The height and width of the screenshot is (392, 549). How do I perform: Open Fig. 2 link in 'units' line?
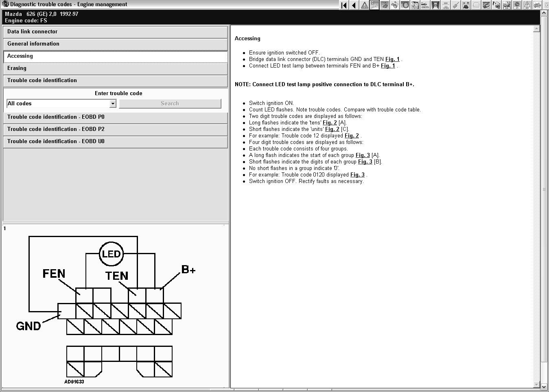[x=332, y=129]
